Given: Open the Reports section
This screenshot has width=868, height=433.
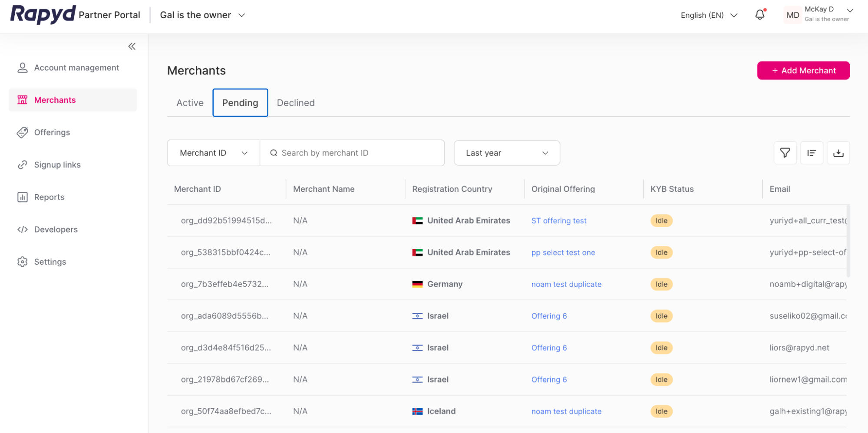Looking at the screenshot, I should (49, 197).
